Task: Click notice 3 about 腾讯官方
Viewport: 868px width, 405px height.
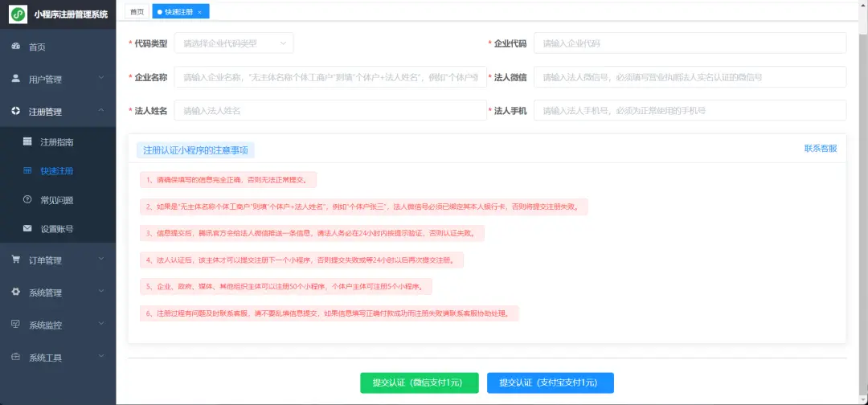Action: click(312, 234)
